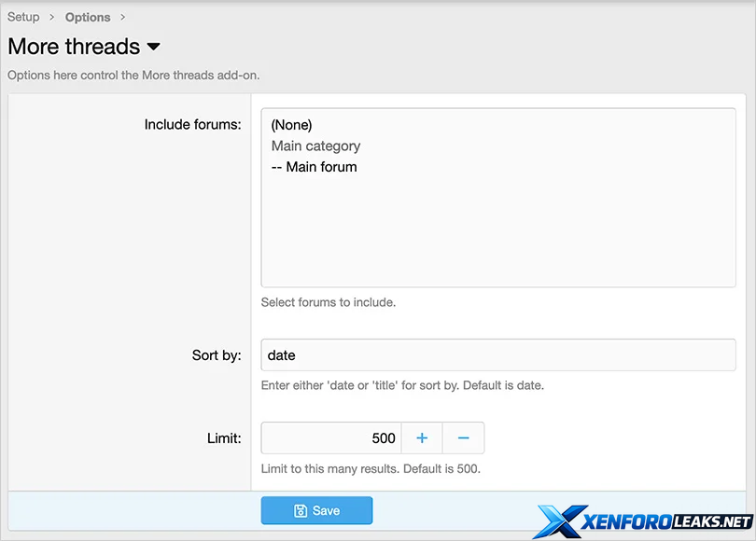Viewport: 756px width, 541px height.
Task: Focus the Sort by text field
Action: (x=497, y=355)
